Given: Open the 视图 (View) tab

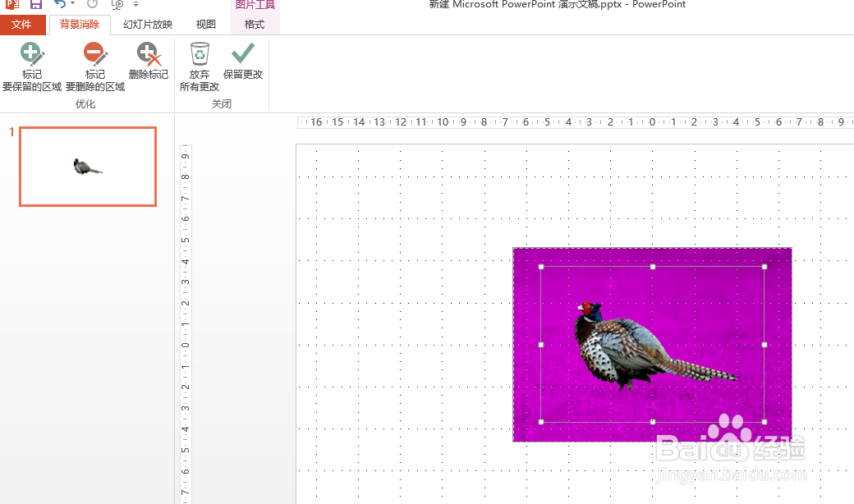Looking at the screenshot, I should tap(206, 25).
